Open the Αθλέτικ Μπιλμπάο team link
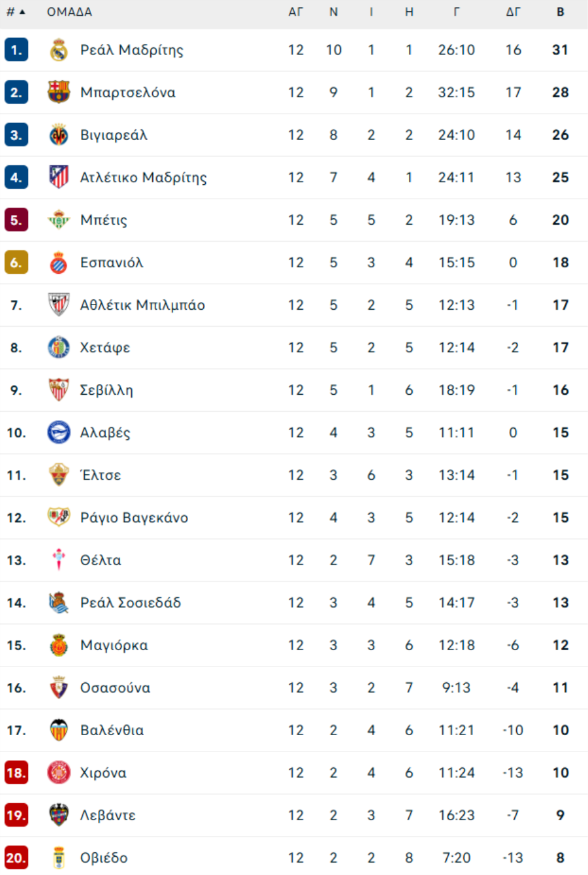This screenshot has height=875, width=588. point(142,305)
